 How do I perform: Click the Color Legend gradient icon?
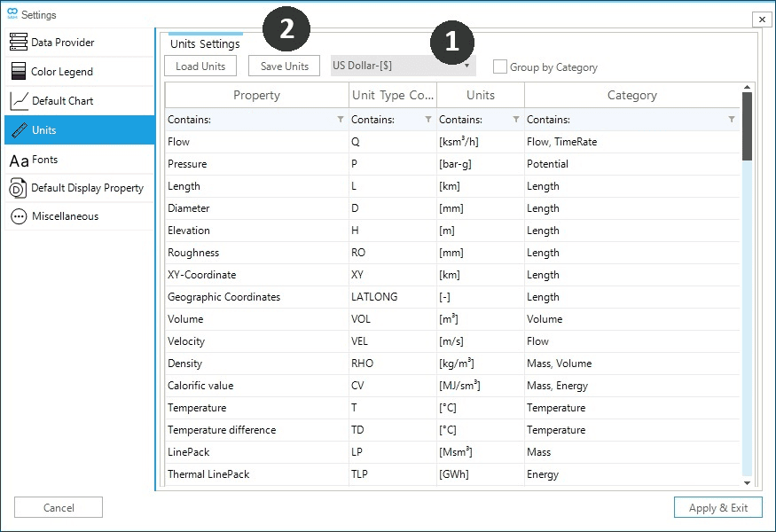pyautogui.click(x=19, y=72)
